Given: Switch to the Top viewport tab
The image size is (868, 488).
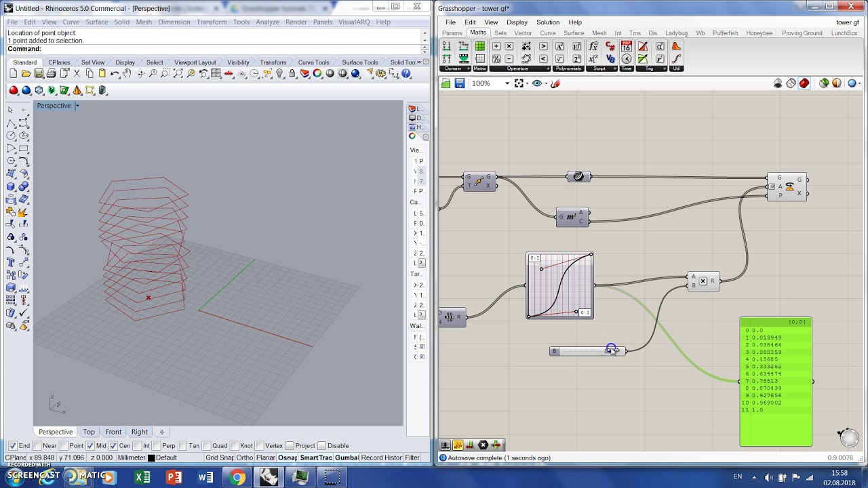Looking at the screenshot, I should click(89, 432).
